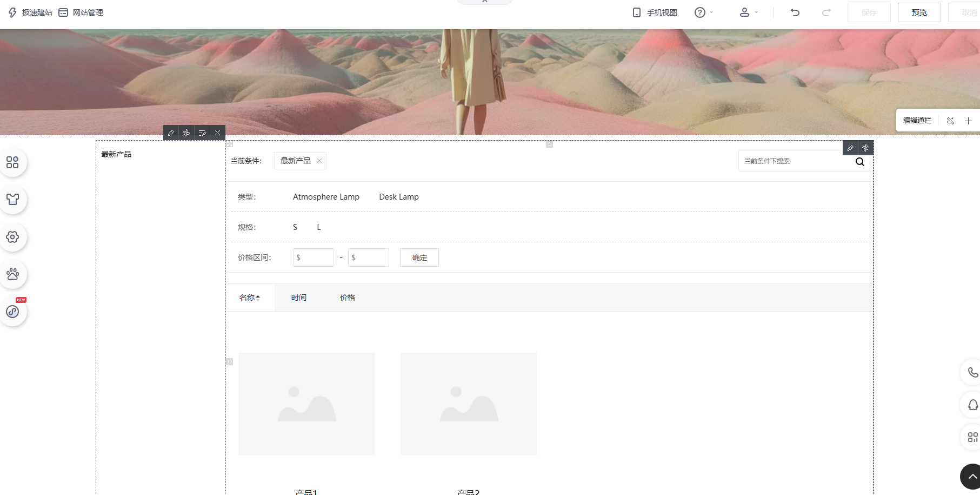This screenshot has width=980, height=495.
Task: Open the NEW-badged link sidebar icon
Action: [x=12, y=312]
